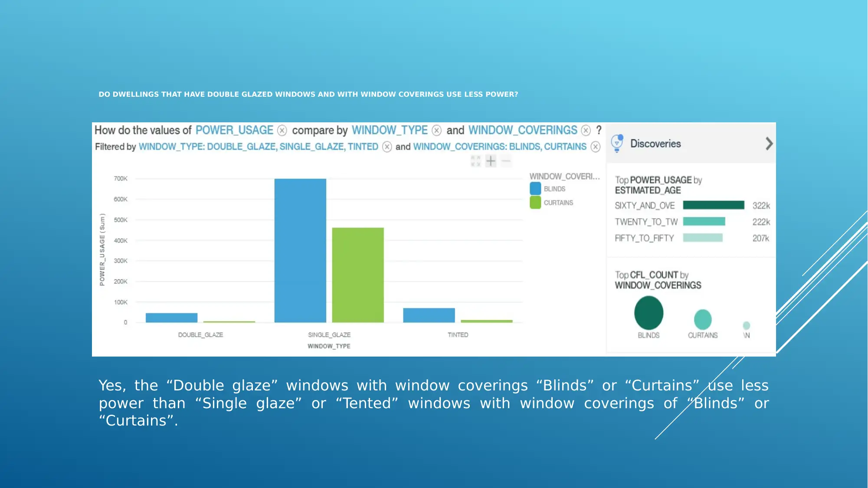Click the SINGLE_GLAZE blinds blue bar
Viewport: 868px width, 488px height.
point(300,250)
